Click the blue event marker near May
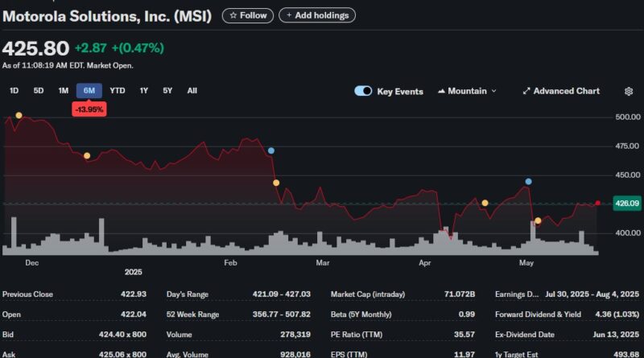644x358 pixels. click(x=529, y=182)
